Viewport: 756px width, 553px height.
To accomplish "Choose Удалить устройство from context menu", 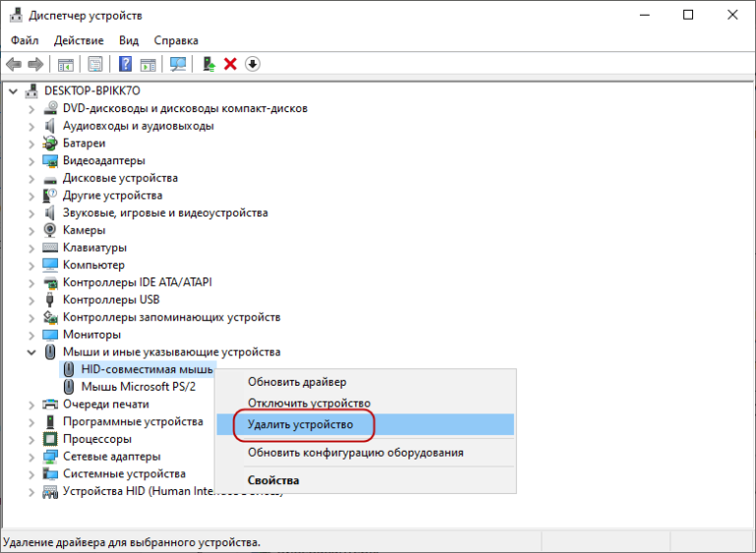I will (300, 425).
